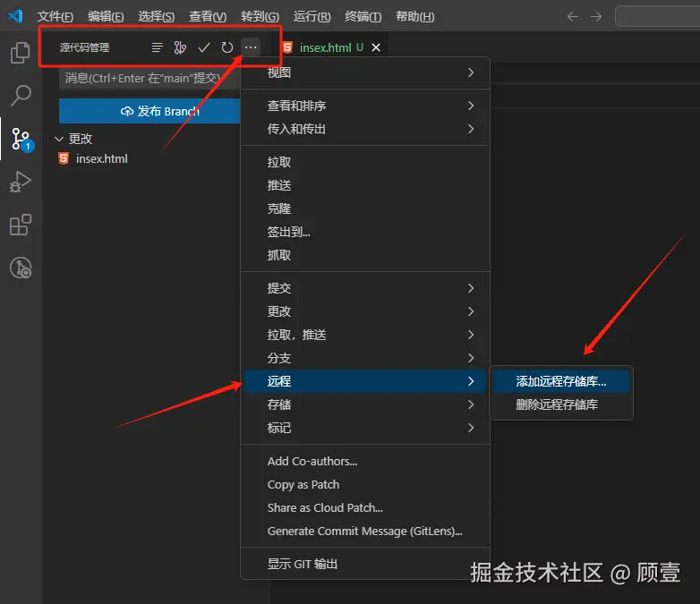Open the 查看(V) menu
Image resolution: width=700 pixels, height=604 pixels.
pos(208,17)
